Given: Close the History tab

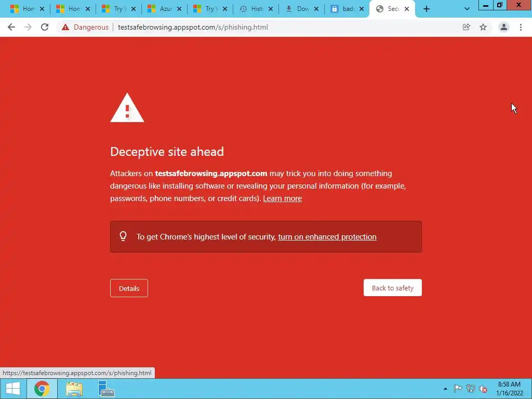Looking at the screenshot, I should point(270,9).
